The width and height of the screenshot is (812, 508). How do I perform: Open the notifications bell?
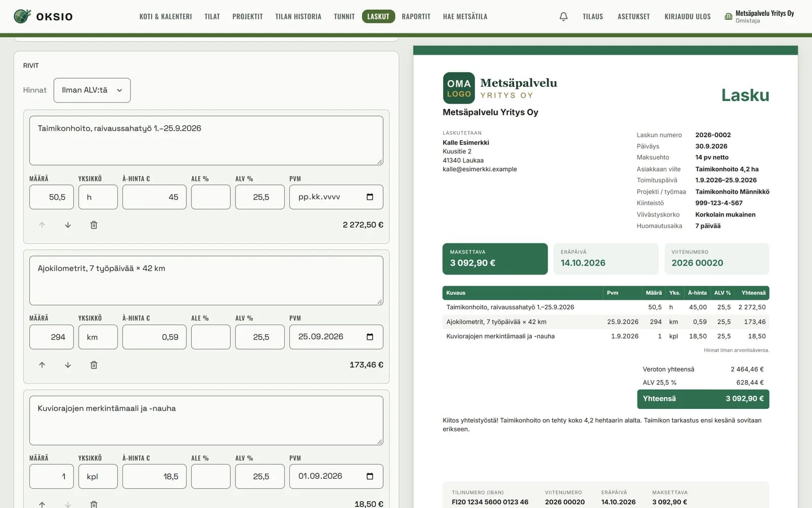point(563,16)
